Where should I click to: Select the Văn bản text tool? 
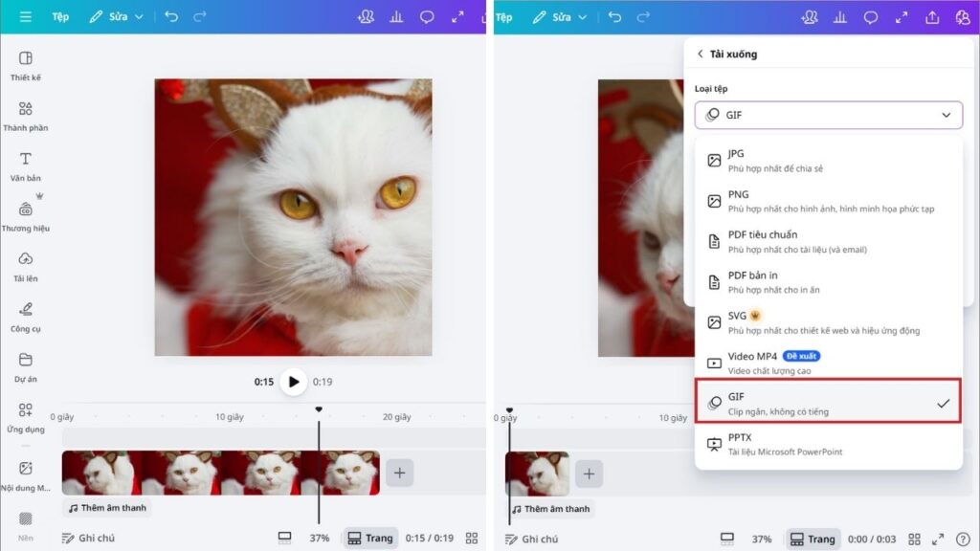click(x=26, y=165)
